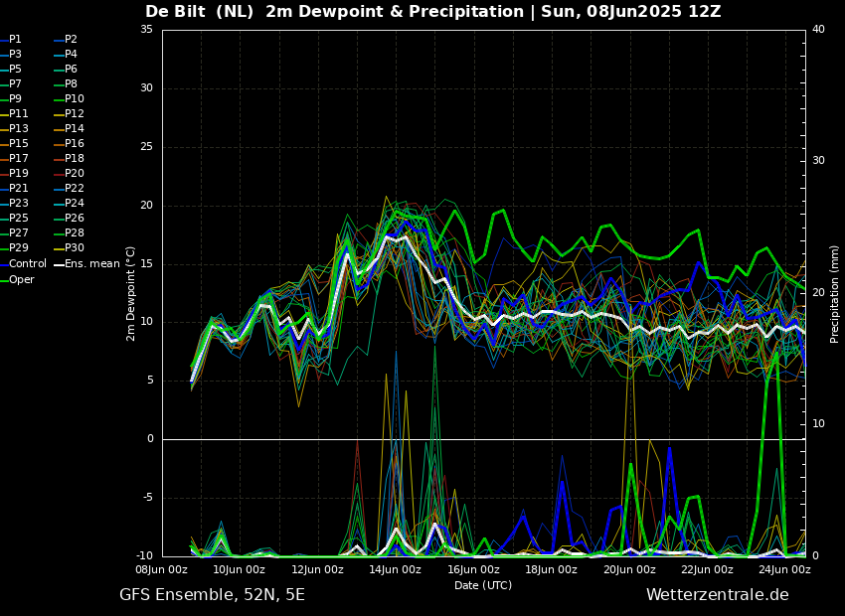Viewport: 845px width, 616px height.
Task: Select the P17 legend entry
Action: coord(14,158)
